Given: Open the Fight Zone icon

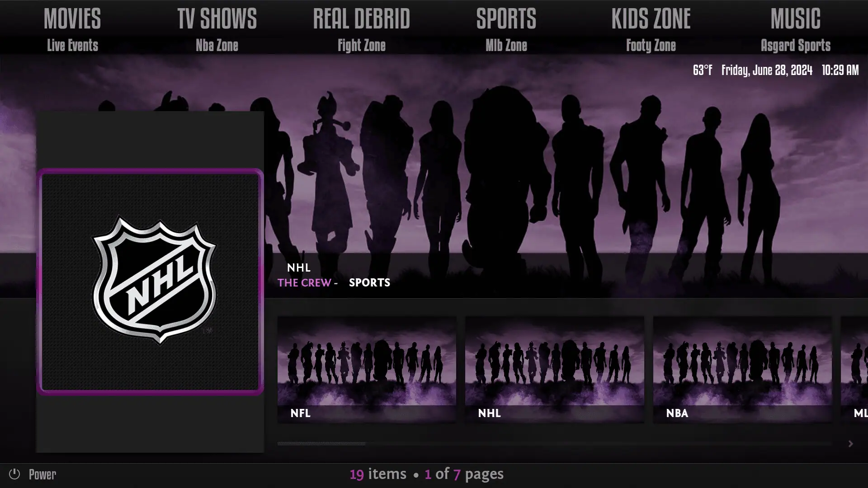Looking at the screenshot, I should click(361, 45).
